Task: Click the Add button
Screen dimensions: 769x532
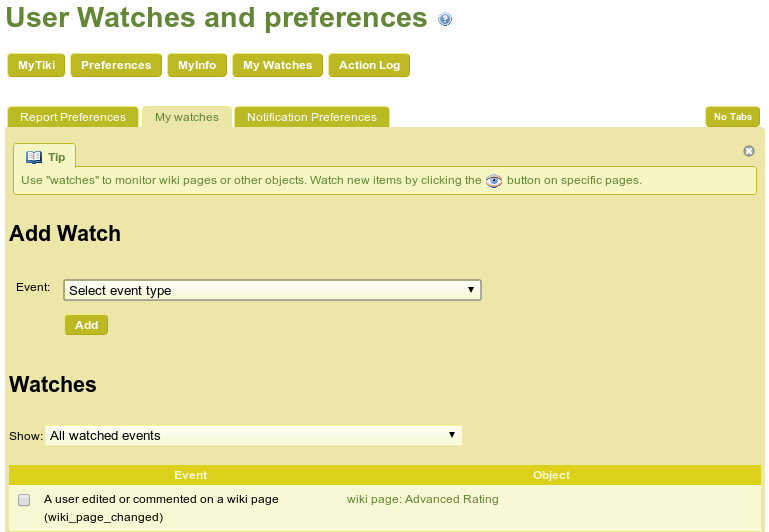Action: coord(86,325)
